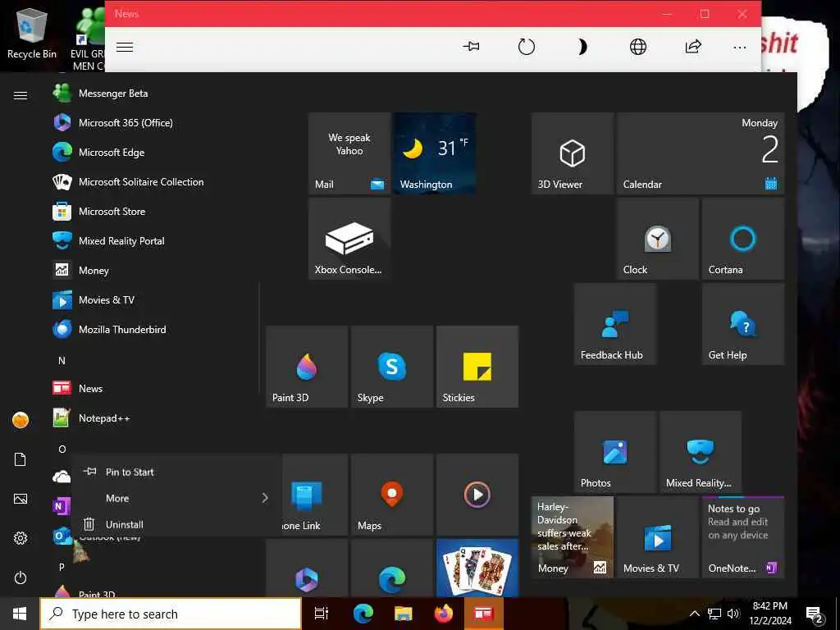Open the Mail tile

click(x=349, y=153)
